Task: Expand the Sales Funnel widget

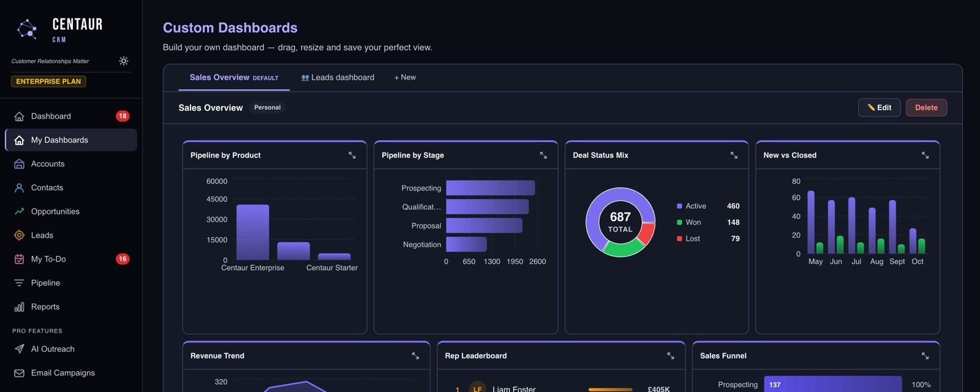Action: (925, 356)
